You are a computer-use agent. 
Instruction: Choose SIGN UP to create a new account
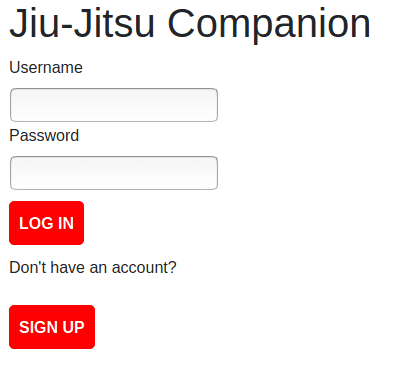52,327
